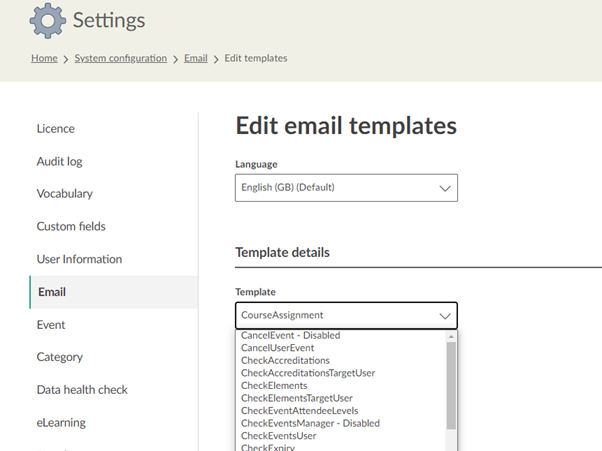Open the Licence settings page
This screenshot has height=451, width=602.
click(56, 128)
